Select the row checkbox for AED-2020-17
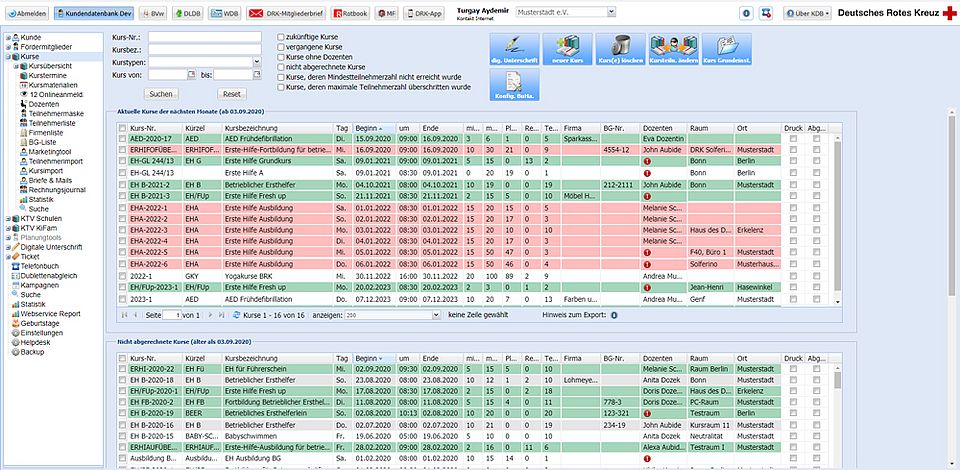Image resolution: width=960 pixels, height=470 pixels. click(123, 139)
